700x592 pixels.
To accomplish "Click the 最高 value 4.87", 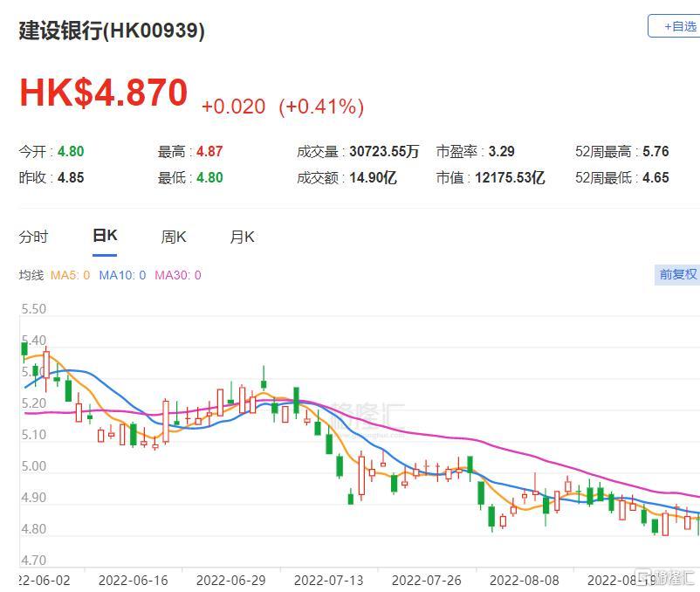I will [209, 152].
